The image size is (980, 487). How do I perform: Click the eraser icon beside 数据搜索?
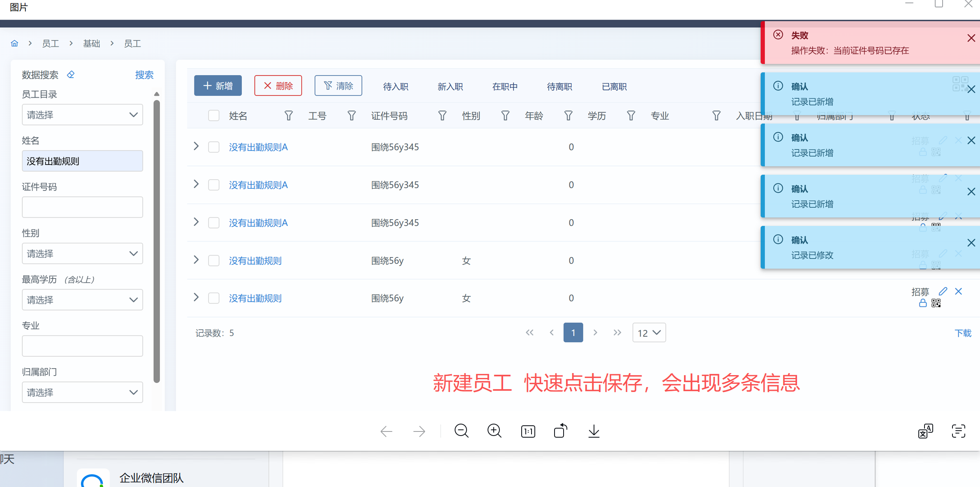coord(71,74)
